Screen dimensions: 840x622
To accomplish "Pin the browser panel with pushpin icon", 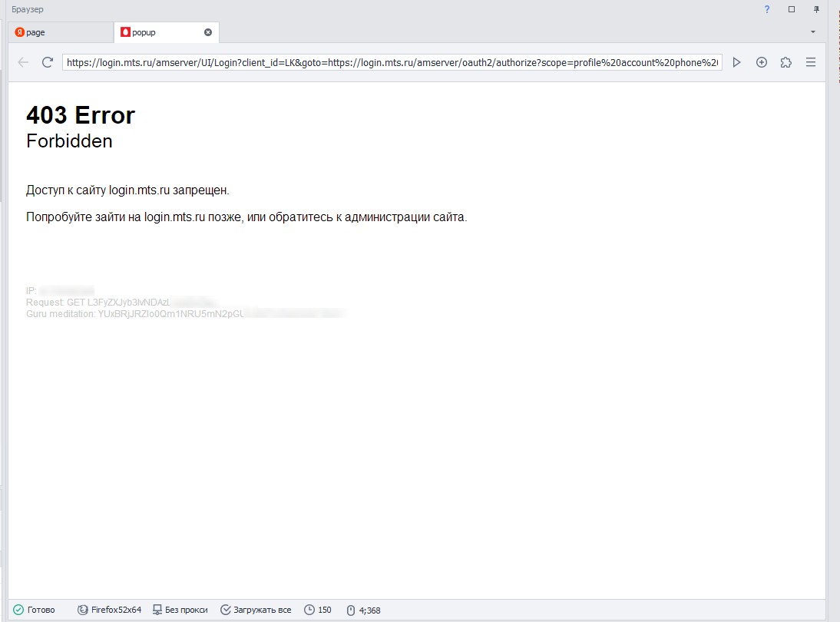I will point(816,9).
